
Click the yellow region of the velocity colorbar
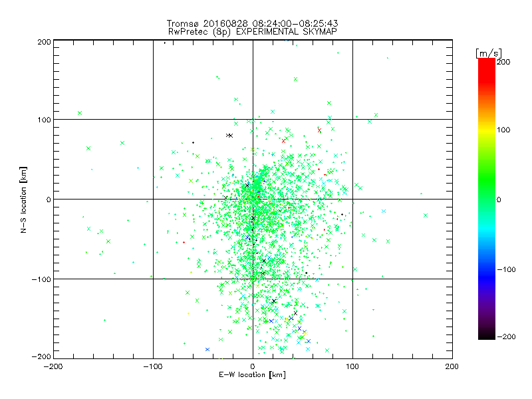[487, 130]
